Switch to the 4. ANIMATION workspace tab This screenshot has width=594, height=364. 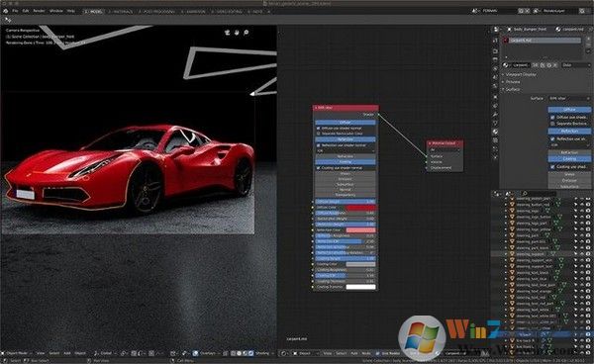(193, 12)
